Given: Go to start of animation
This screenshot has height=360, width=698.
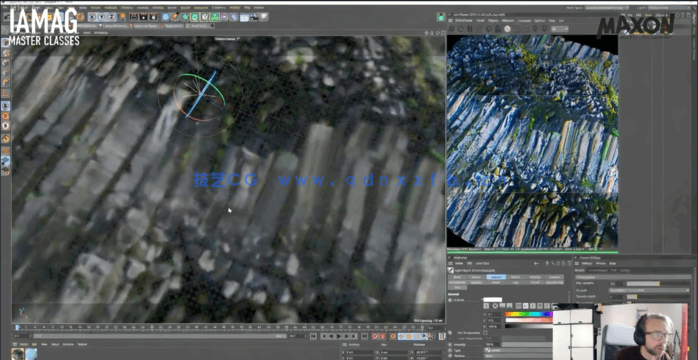Looking at the screenshot, I should tap(313, 336).
